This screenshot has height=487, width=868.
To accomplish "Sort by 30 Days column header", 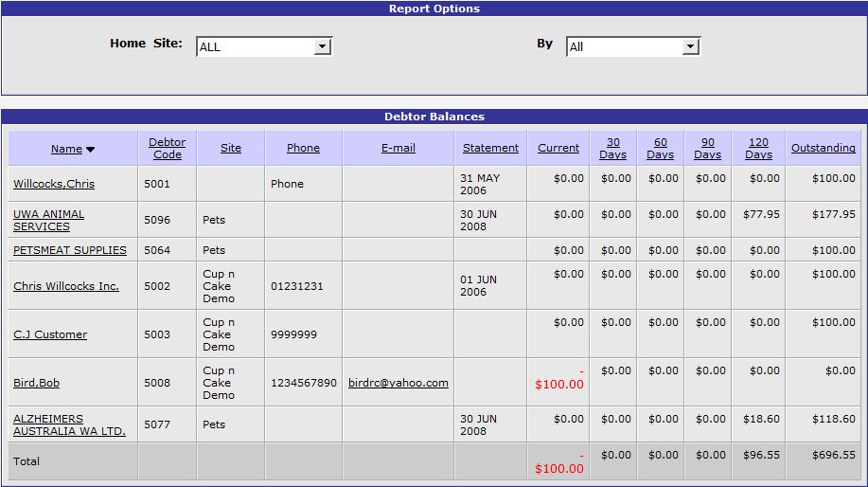I will 612,148.
